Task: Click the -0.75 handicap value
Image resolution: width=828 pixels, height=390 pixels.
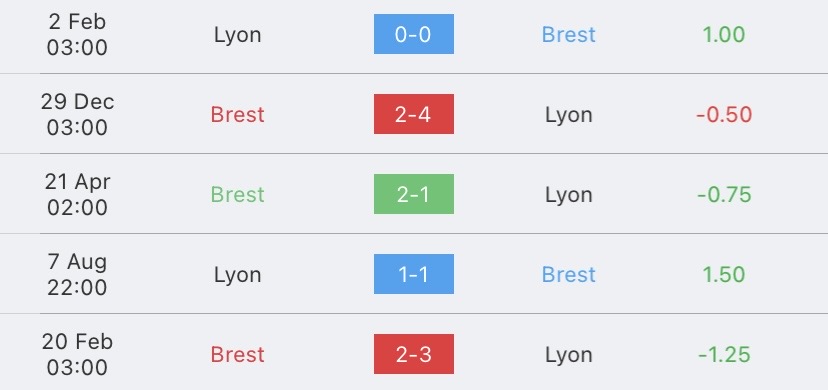Action: coord(723,195)
